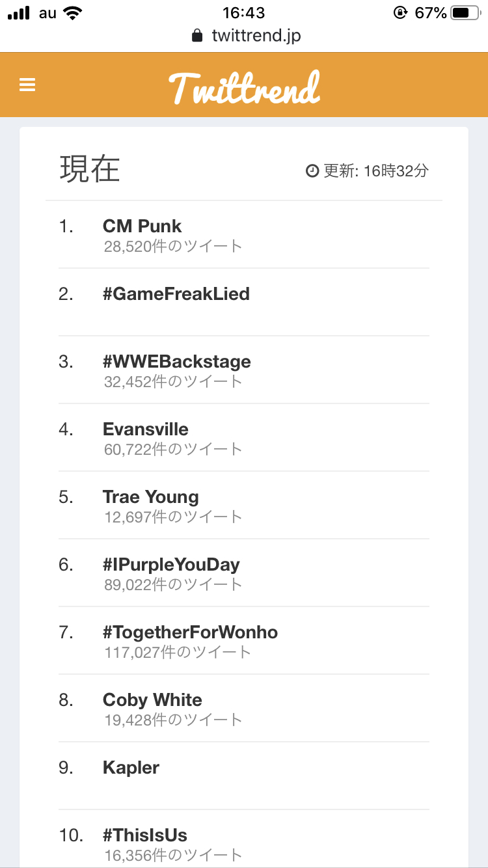Tap the battery icon in status bar
Image resolution: width=488 pixels, height=868 pixels.
(x=465, y=12)
